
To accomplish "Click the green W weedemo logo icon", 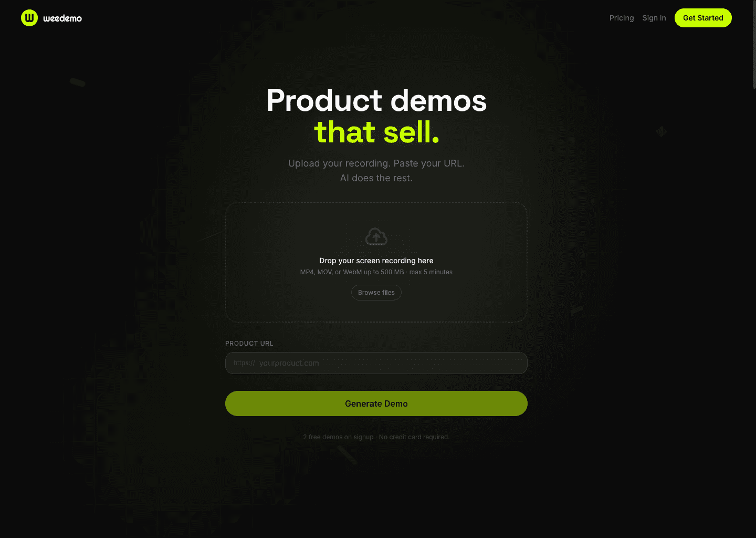I will pos(29,17).
